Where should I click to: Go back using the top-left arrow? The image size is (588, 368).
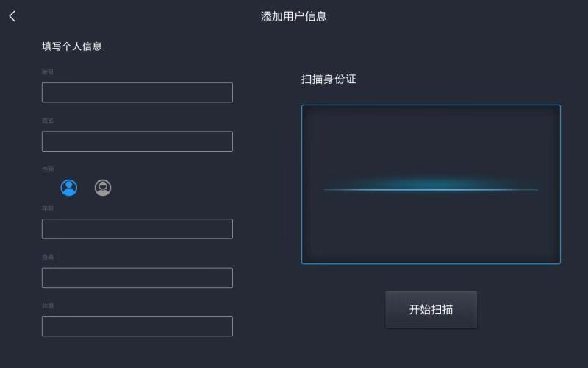tap(12, 16)
